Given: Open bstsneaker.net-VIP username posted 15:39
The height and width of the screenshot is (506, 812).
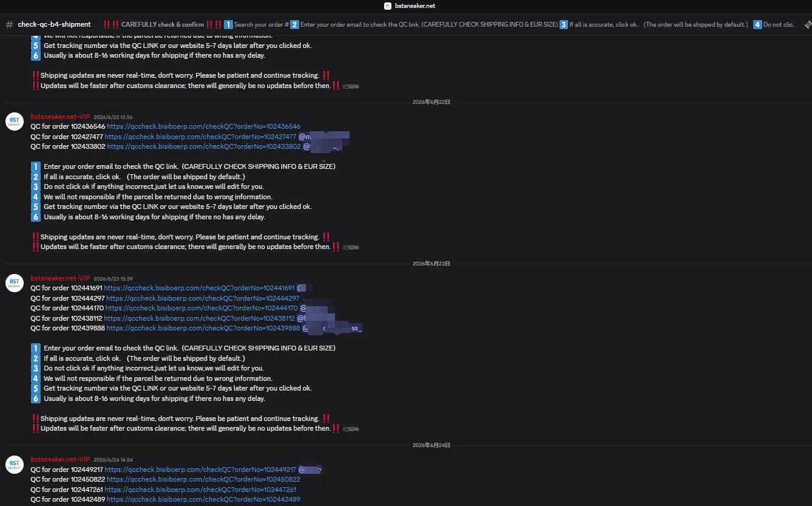Looking at the screenshot, I should point(60,278).
